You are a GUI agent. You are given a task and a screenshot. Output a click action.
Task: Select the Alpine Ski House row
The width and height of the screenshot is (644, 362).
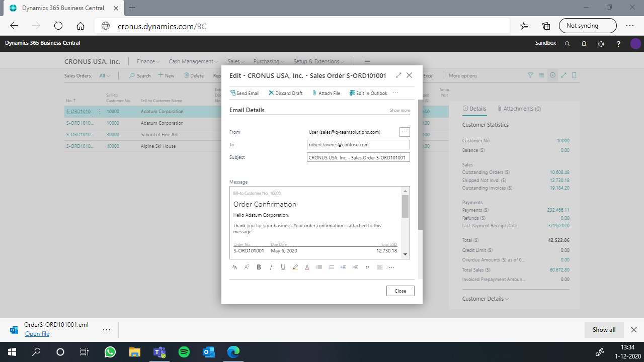[256, 146]
